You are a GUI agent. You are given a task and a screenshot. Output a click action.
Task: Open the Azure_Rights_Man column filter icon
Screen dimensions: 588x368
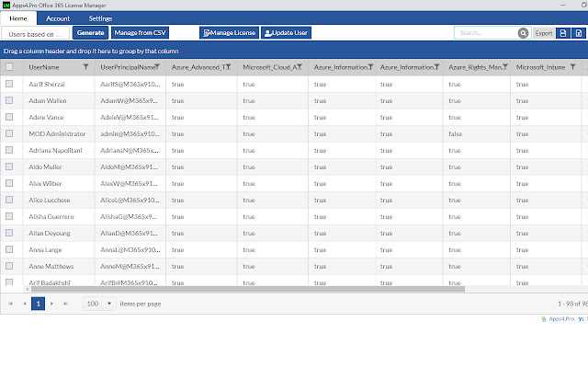coord(505,67)
